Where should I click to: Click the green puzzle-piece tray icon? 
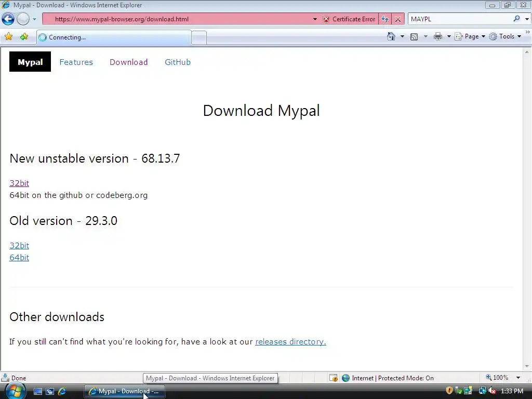468,391
